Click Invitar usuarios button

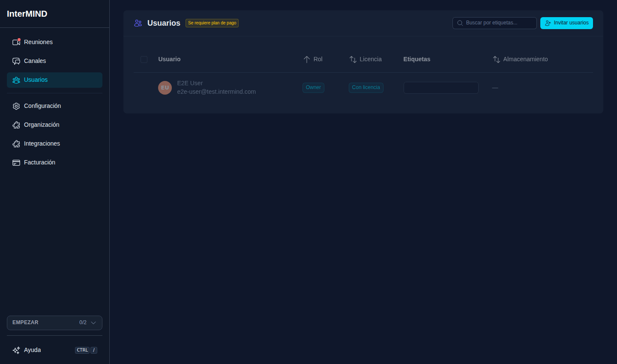[566, 23]
